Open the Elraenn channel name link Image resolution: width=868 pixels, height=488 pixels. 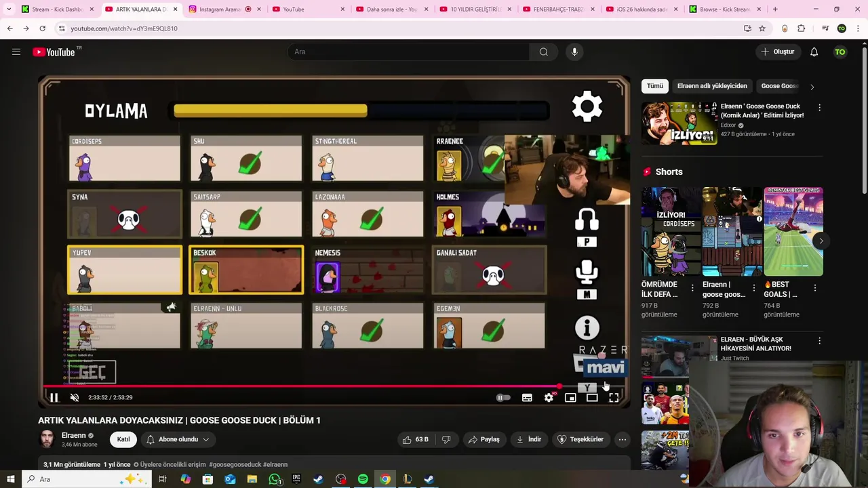coord(74,435)
